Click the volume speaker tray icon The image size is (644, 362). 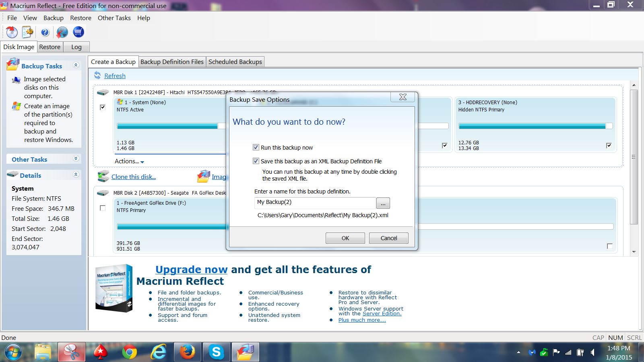(x=593, y=352)
